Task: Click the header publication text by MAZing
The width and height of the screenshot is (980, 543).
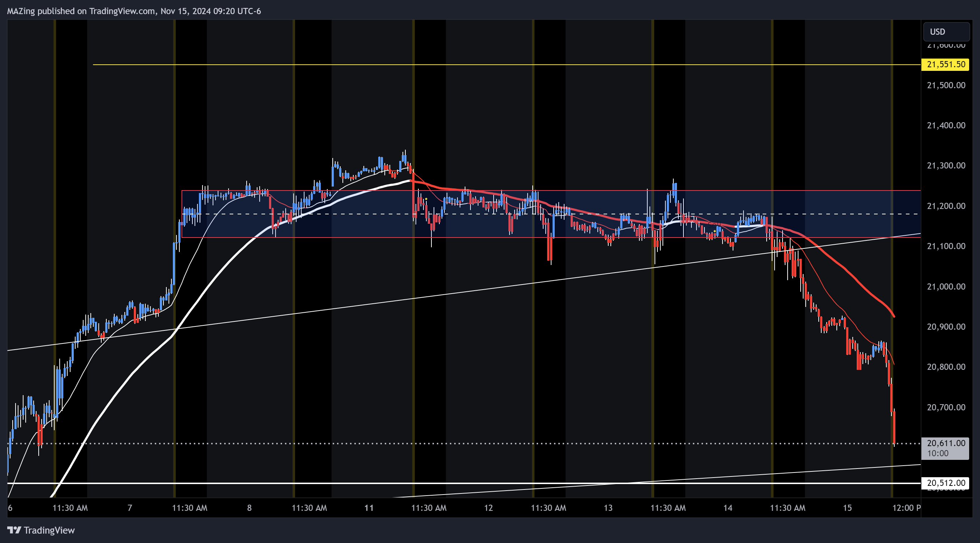Action: pyautogui.click(x=134, y=11)
